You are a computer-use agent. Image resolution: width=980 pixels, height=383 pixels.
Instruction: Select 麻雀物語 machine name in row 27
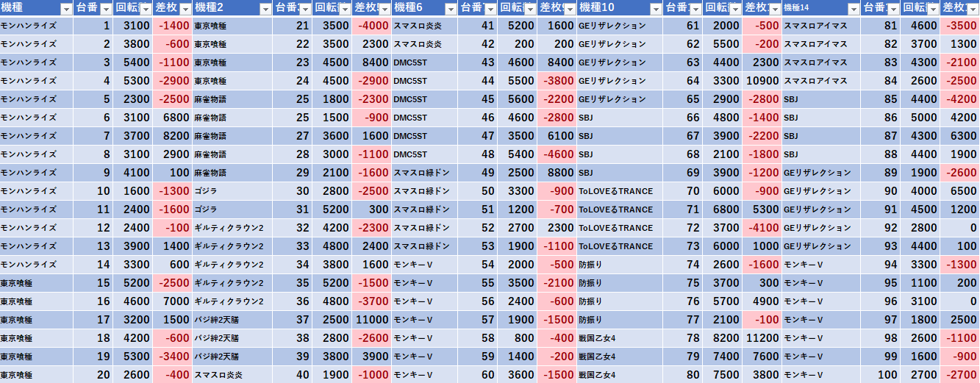pyautogui.click(x=232, y=136)
